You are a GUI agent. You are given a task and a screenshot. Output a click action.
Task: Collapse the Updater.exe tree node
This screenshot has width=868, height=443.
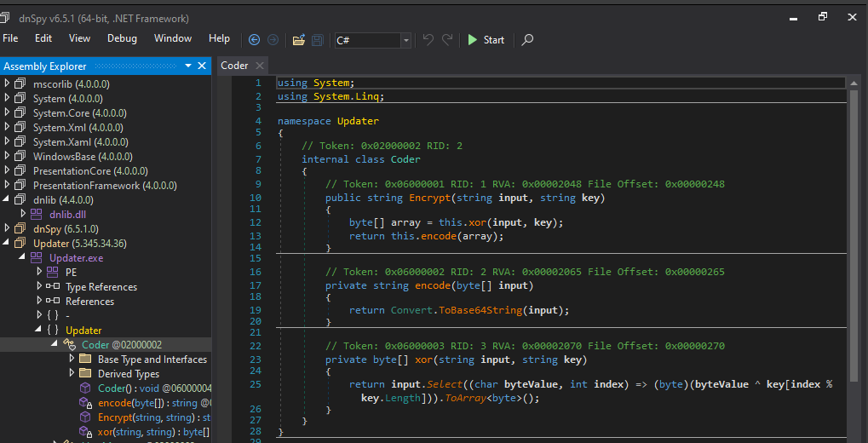(x=23, y=258)
